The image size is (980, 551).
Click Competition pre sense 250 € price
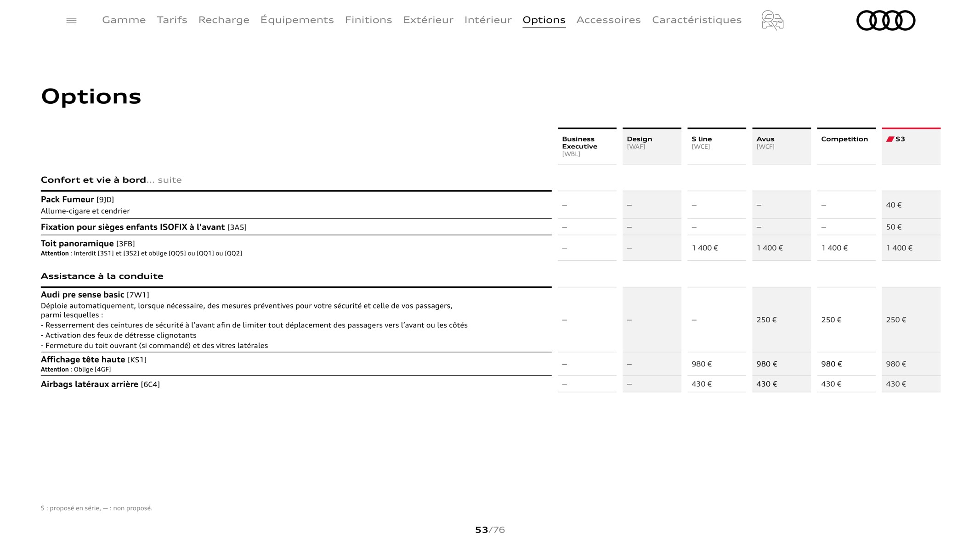(831, 320)
